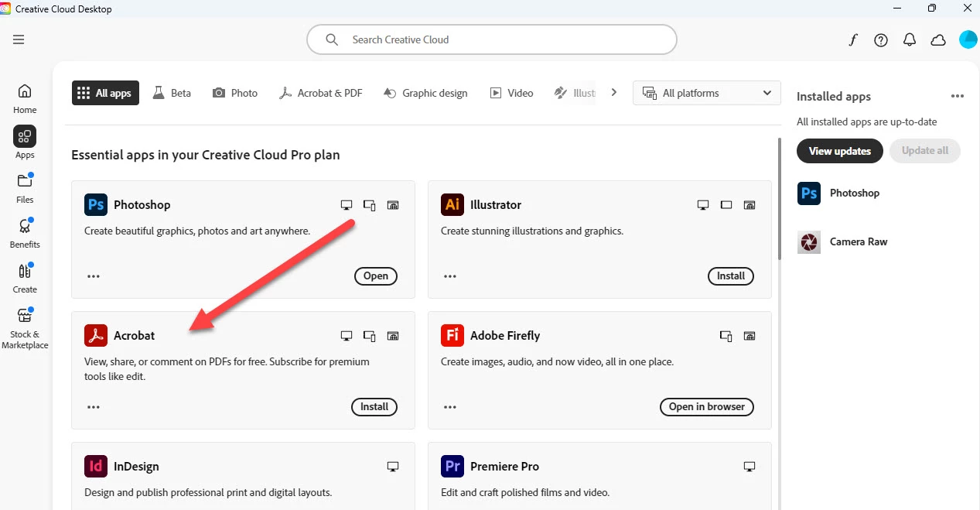The width and height of the screenshot is (980, 510).
Task: Click Adobe Firefly card's web icon
Action: [x=750, y=336]
